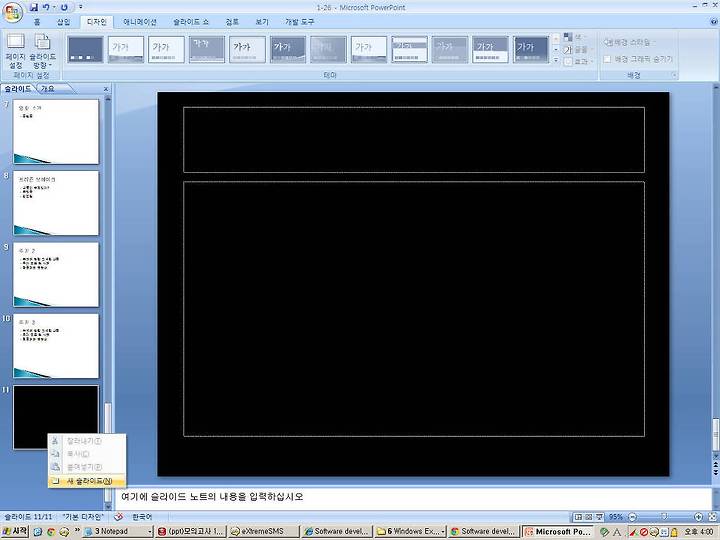The height and width of the screenshot is (540, 720).
Task: Open the Windows 시작 menu
Action: 15,531
